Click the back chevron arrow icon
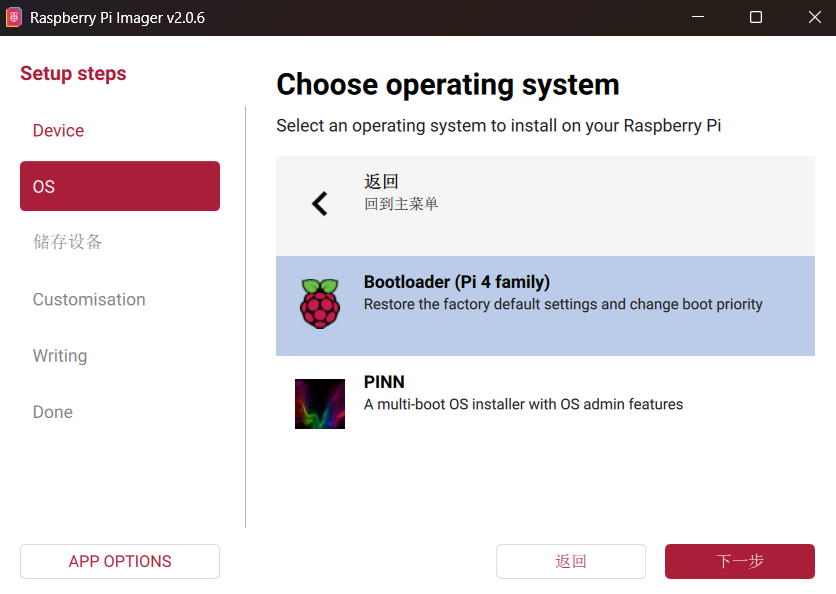The width and height of the screenshot is (836, 594). 319,204
